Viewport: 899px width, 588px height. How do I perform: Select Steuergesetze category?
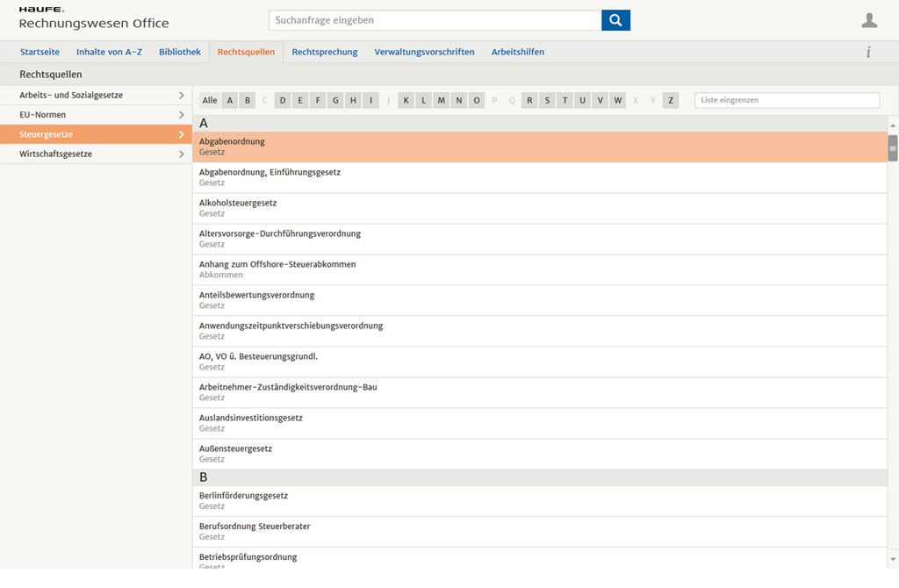coord(96,134)
